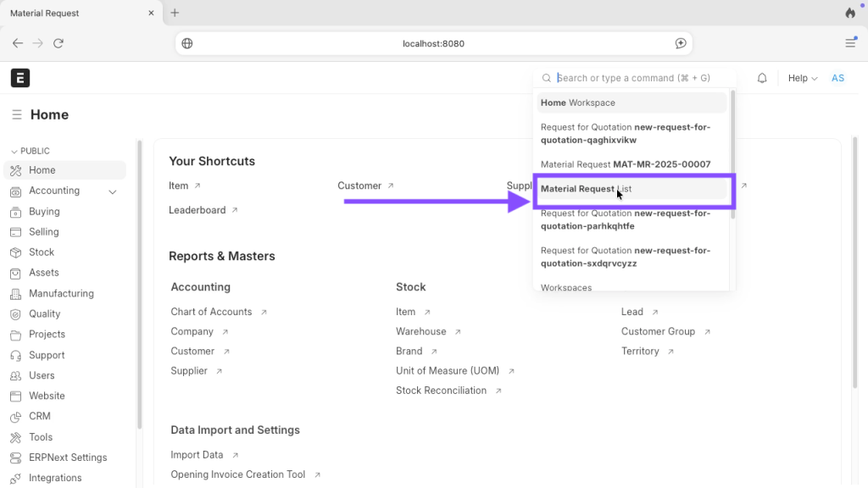
Task: Toggle the sidebar hamburger menu icon
Action: click(x=17, y=115)
